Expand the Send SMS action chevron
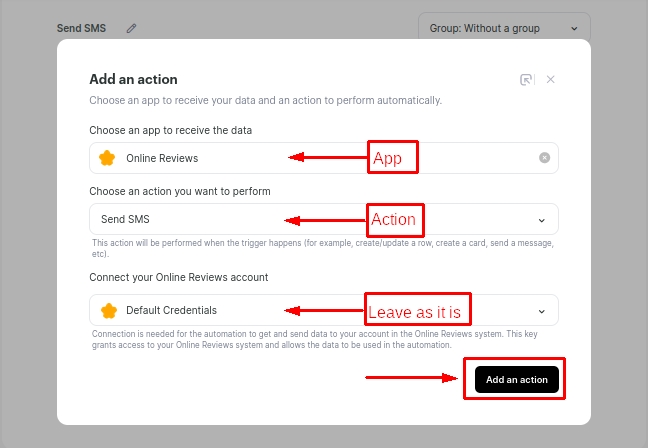Image resolution: width=648 pixels, height=448 pixels. [x=542, y=219]
